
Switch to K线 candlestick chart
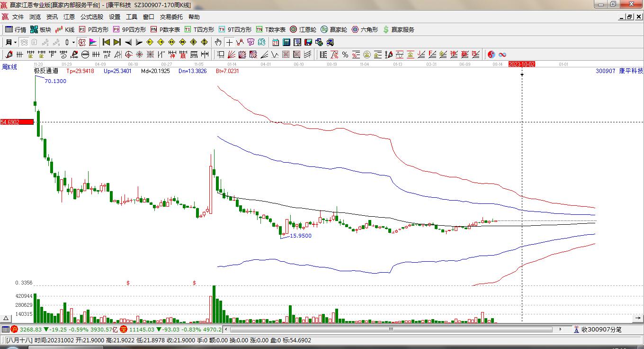pyautogui.click(x=65, y=29)
